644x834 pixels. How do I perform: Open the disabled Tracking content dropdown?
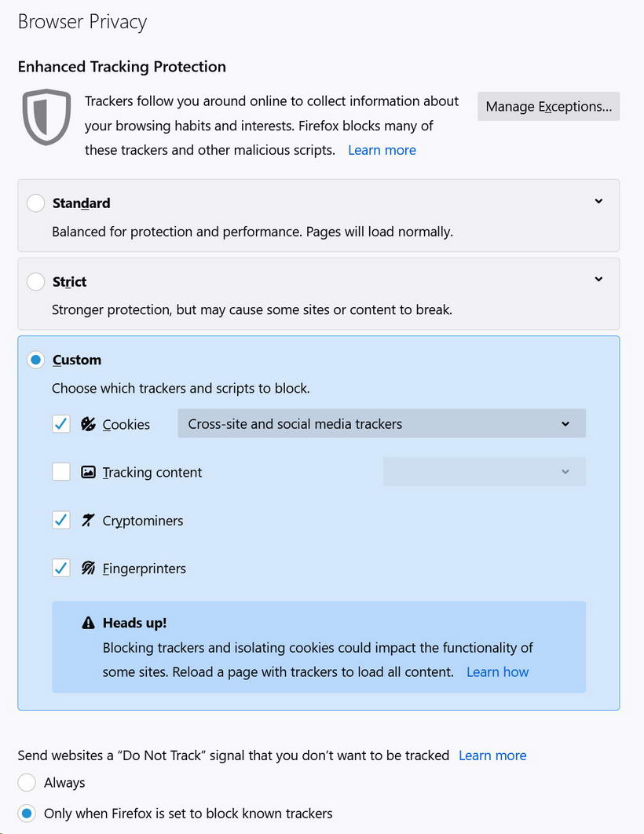[484, 472]
